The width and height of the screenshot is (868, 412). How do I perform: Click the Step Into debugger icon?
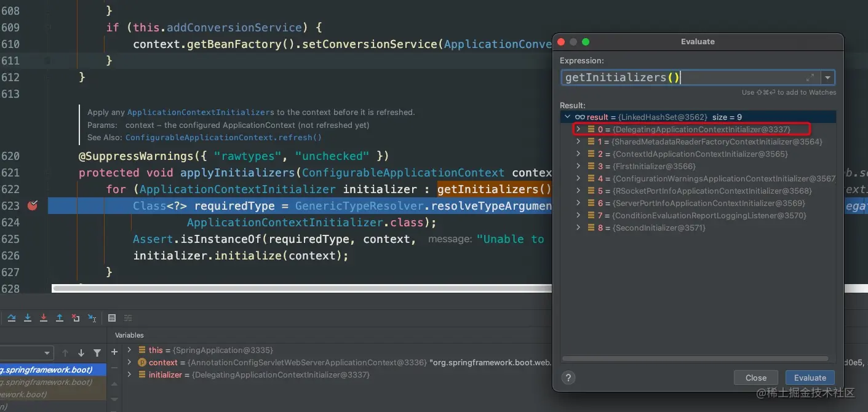pyautogui.click(x=28, y=318)
